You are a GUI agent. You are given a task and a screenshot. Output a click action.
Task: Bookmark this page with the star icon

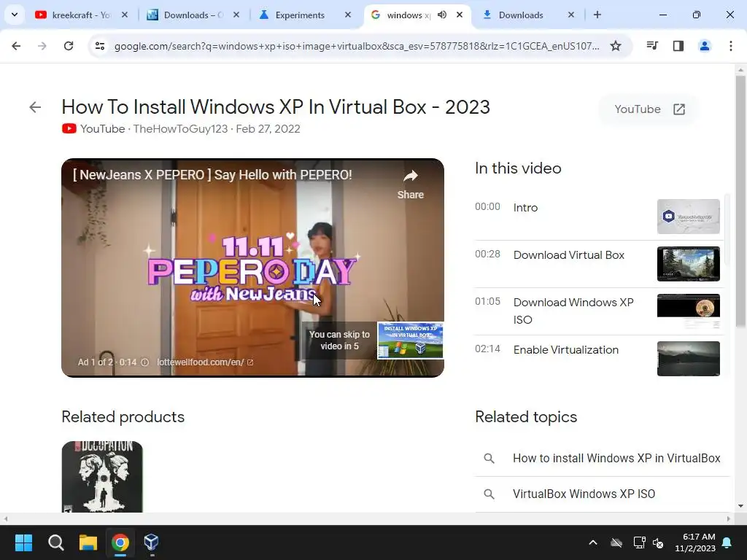(x=616, y=46)
